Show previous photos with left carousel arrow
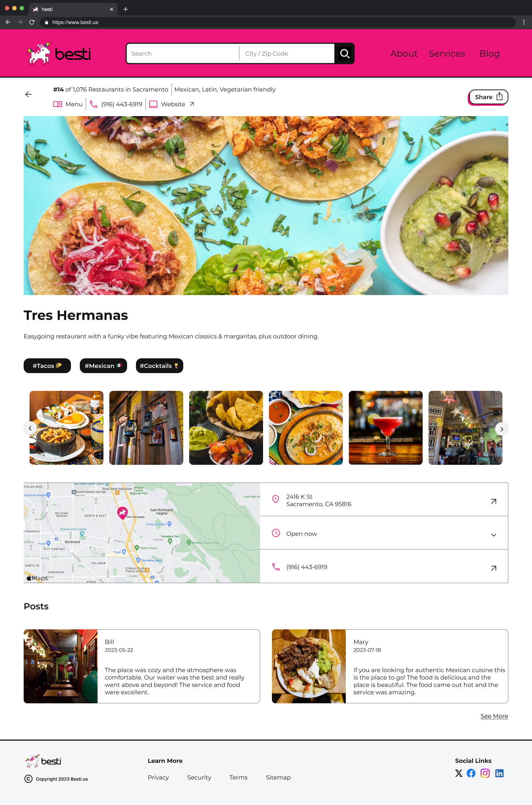Viewport: 532px width, 805px height. click(30, 428)
